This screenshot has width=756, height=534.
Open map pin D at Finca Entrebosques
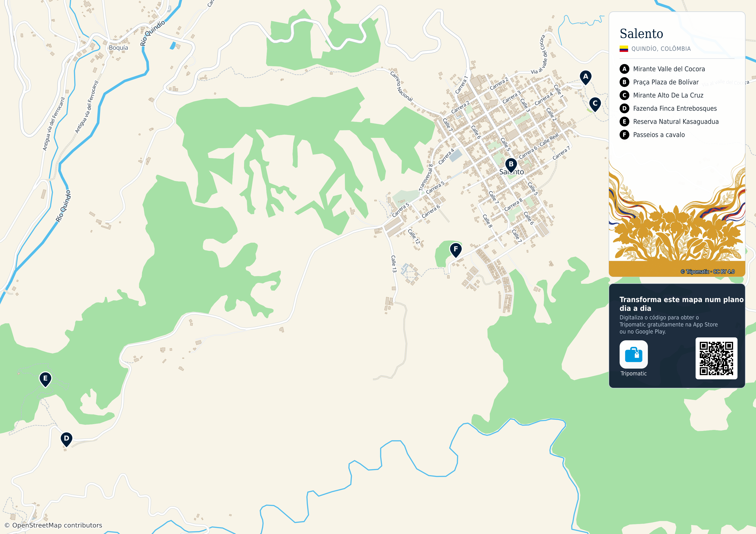pos(66,439)
